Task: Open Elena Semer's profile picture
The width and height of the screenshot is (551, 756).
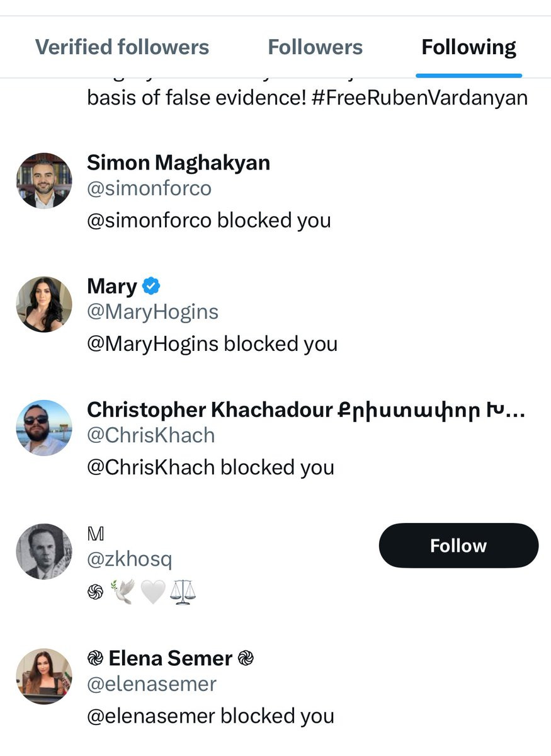Action: point(44,676)
